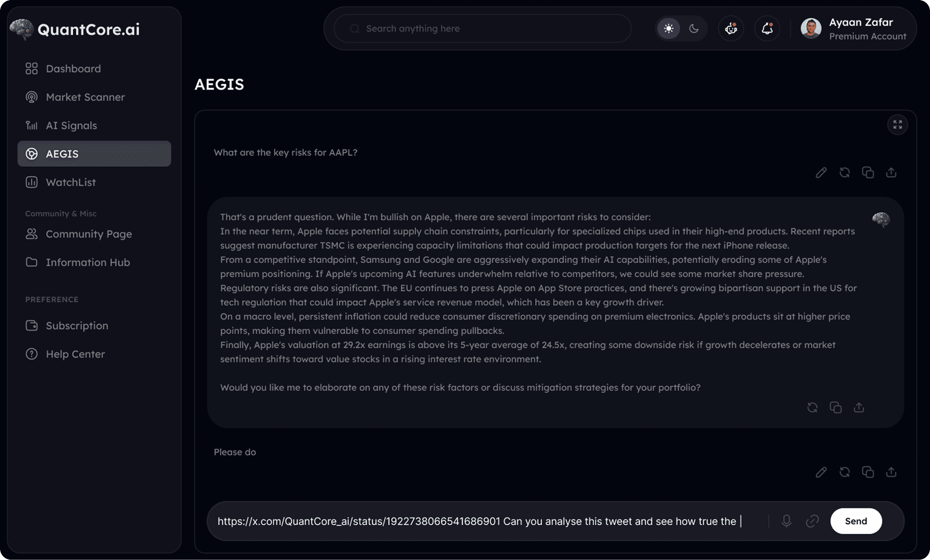Regenerate the AEGIS risk analysis response

point(812,407)
